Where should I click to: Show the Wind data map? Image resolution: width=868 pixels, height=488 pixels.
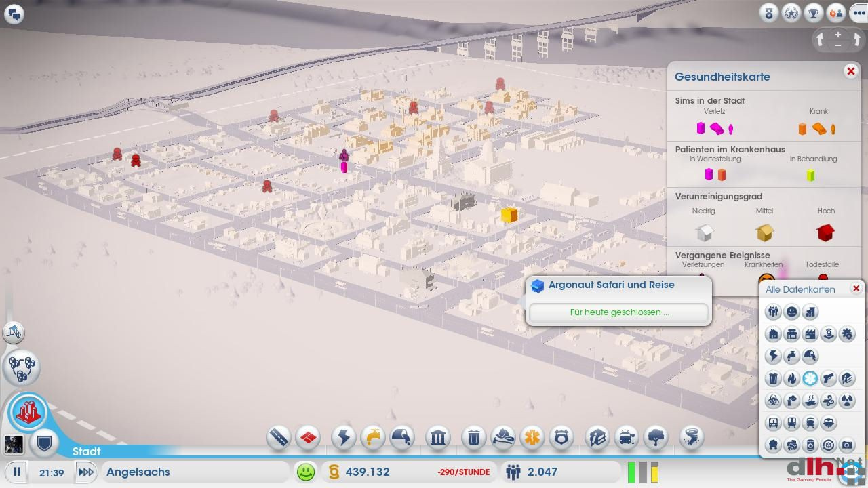tap(829, 401)
